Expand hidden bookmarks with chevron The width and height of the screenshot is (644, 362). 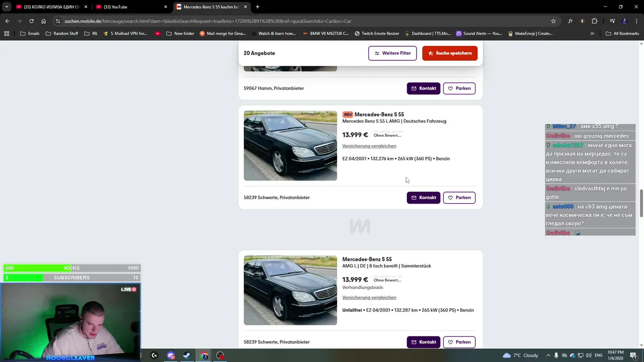pyautogui.click(x=592, y=34)
